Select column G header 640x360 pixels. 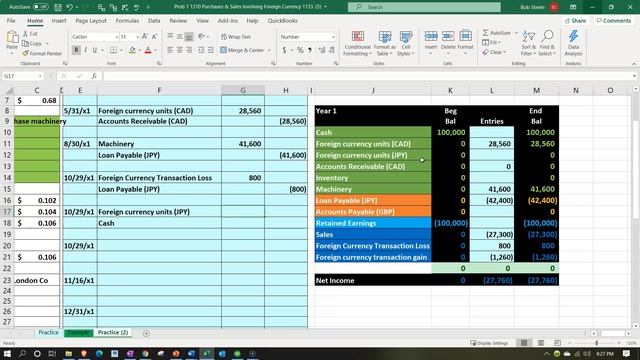[243, 90]
